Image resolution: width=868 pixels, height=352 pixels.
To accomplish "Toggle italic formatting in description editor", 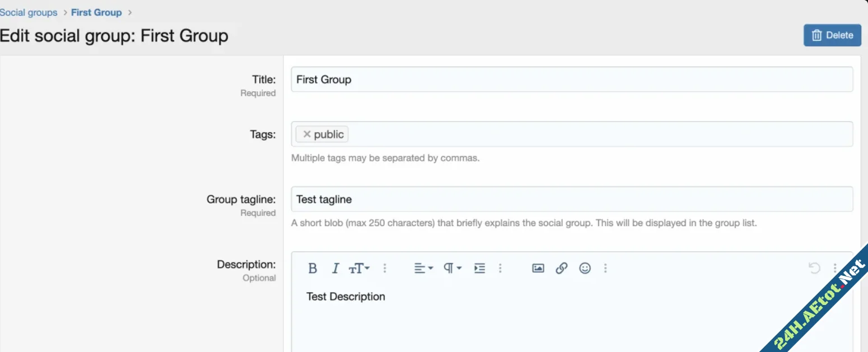I will tap(335, 269).
